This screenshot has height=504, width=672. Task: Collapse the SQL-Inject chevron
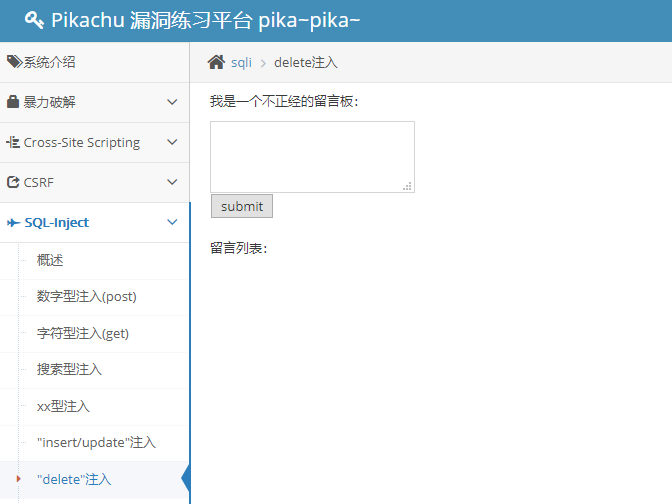tap(172, 222)
